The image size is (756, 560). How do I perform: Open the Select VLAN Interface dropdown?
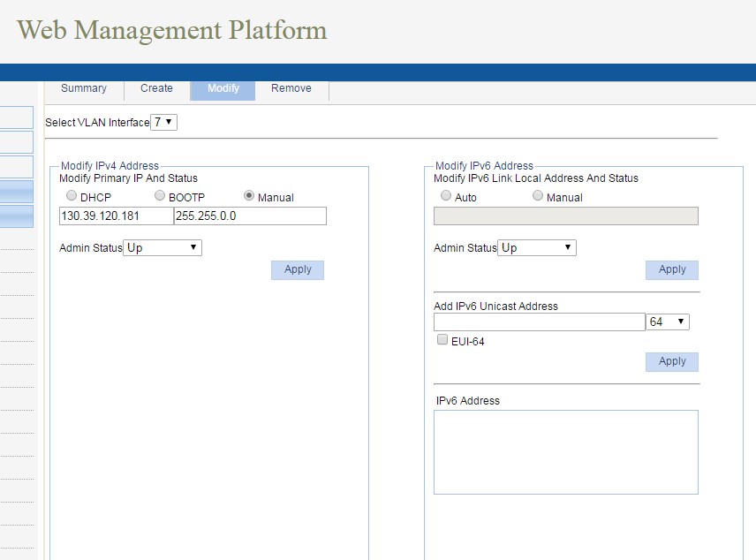point(163,123)
